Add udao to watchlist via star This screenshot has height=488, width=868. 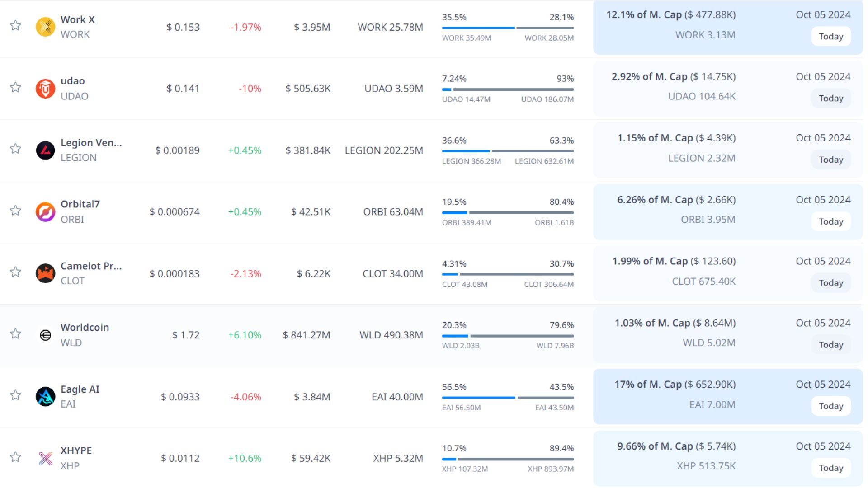click(16, 87)
